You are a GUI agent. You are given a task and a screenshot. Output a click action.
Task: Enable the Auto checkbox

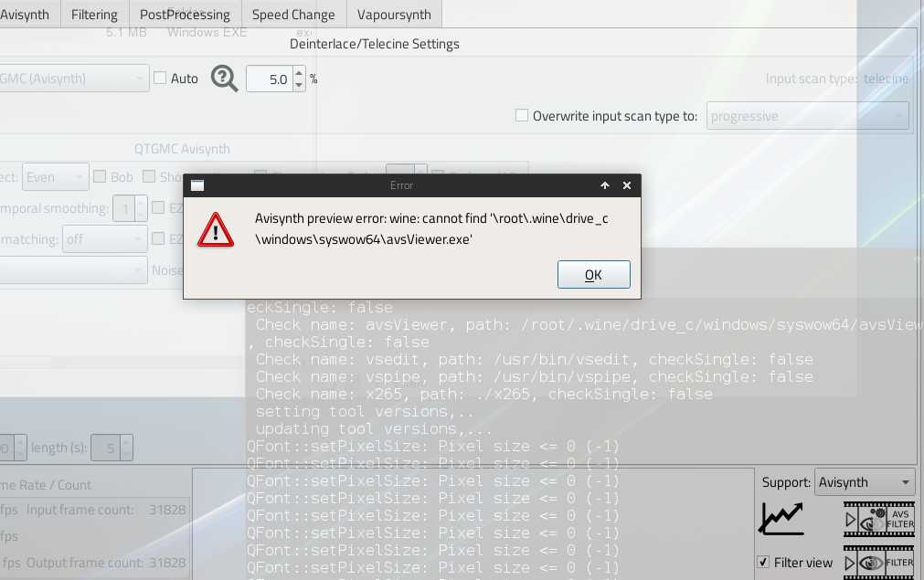click(160, 78)
